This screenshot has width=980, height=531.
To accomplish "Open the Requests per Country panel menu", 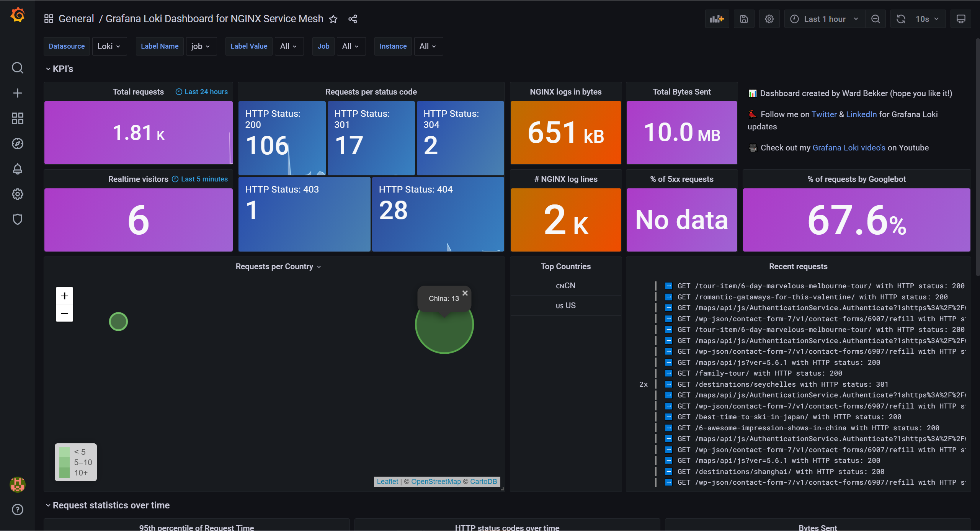I will (x=278, y=266).
